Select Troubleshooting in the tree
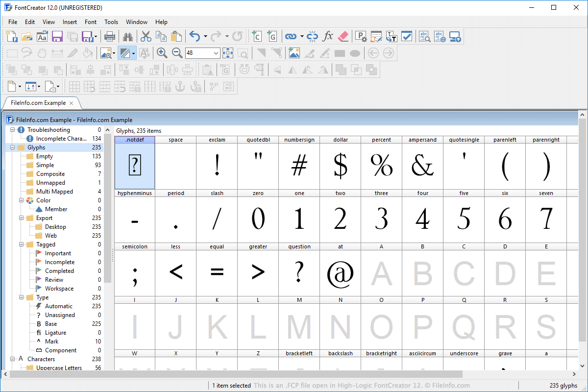The image size is (588, 392). (49, 130)
